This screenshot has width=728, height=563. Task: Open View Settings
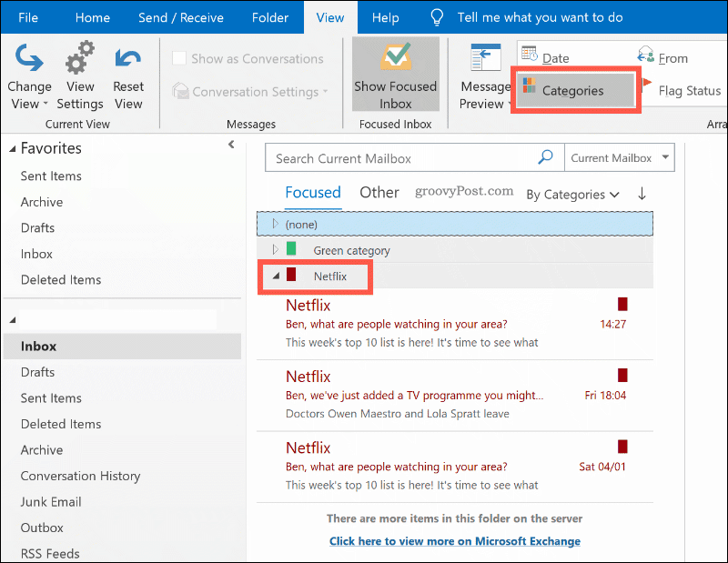(x=80, y=73)
